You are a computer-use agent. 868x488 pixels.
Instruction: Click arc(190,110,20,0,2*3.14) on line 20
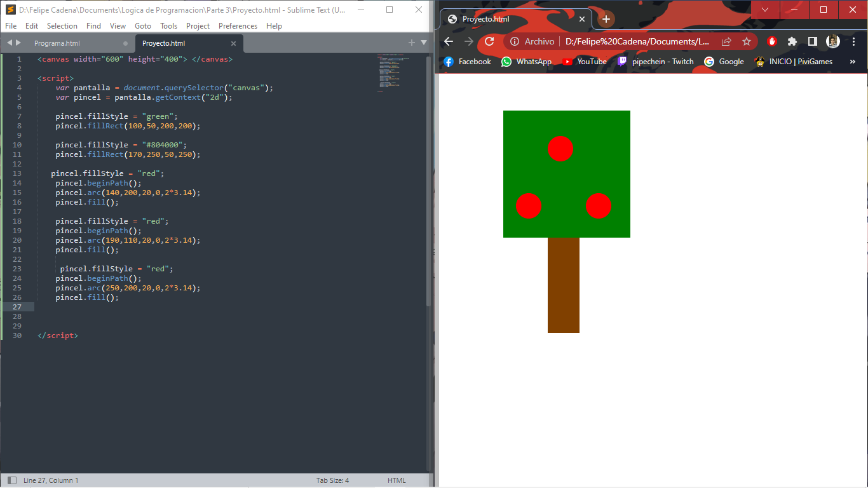click(x=144, y=240)
